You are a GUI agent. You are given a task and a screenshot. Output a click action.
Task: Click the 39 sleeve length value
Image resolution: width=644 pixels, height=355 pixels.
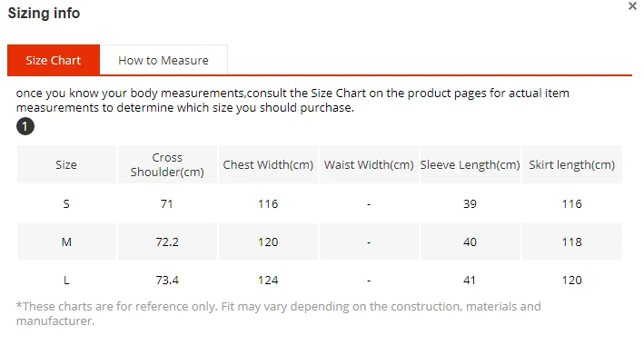click(x=470, y=204)
